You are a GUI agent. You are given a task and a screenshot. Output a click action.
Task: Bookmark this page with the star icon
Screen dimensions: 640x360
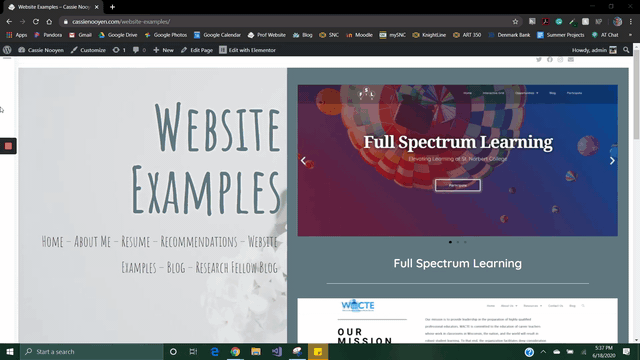click(515, 22)
